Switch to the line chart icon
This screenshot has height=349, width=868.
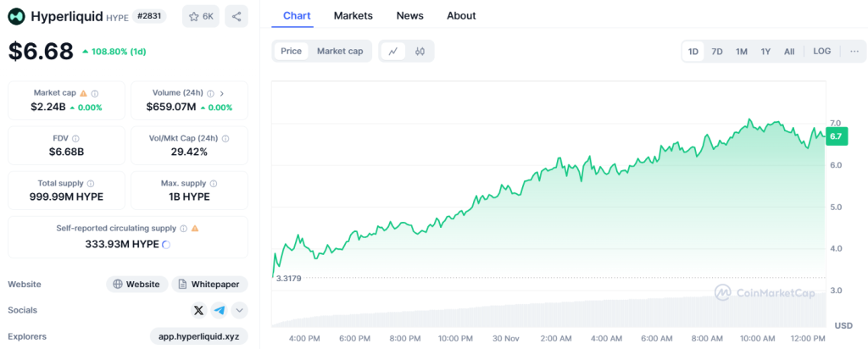click(x=392, y=51)
